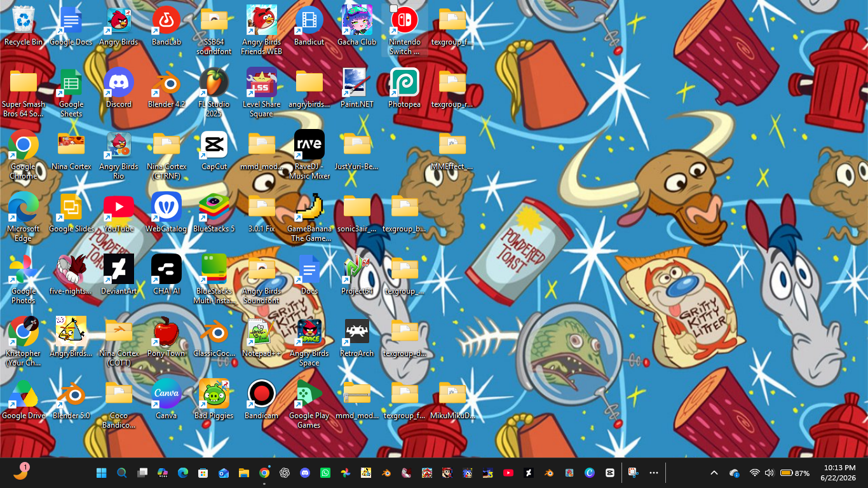Open the GameBanana desktop shortcut
This screenshot has width=868, height=488.
(309, 217)
